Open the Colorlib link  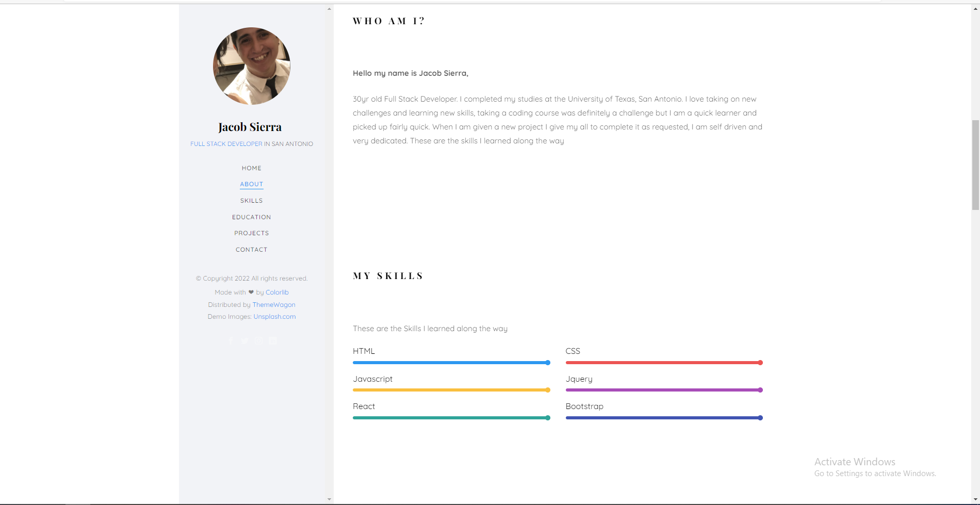coord(277,292)
